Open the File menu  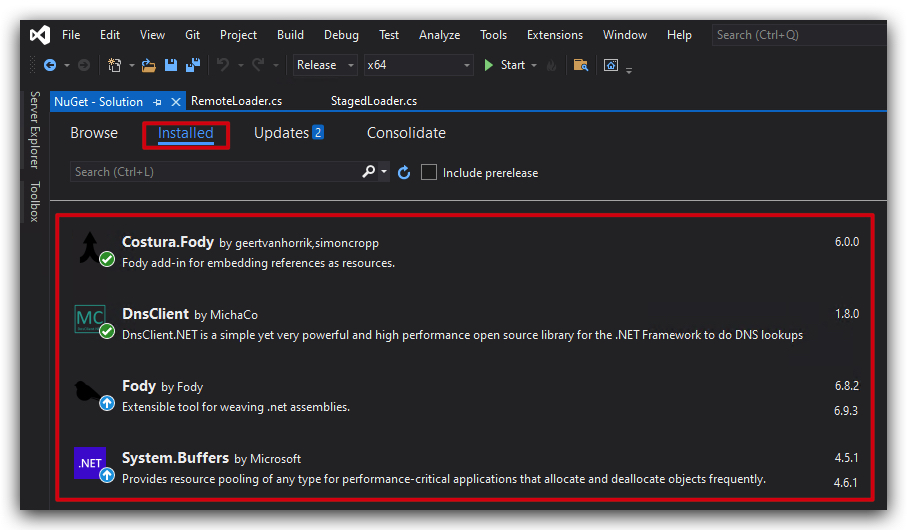(71, 35)
